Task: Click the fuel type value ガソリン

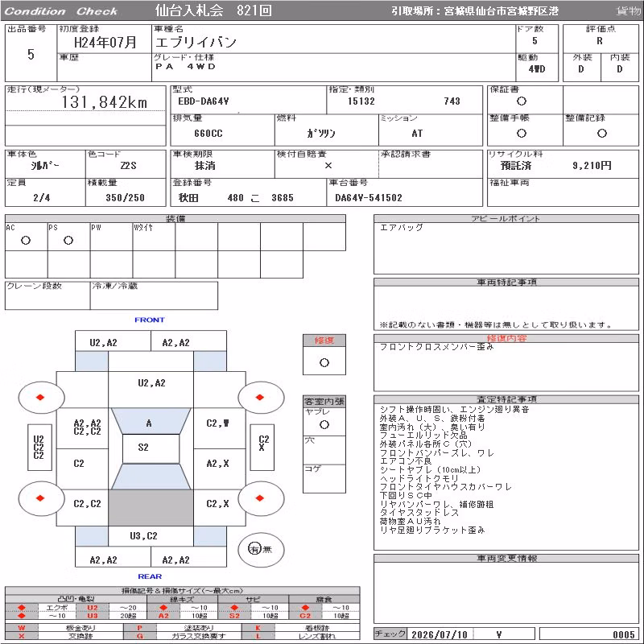Action: pyautogui.click(x=321, y=134)
